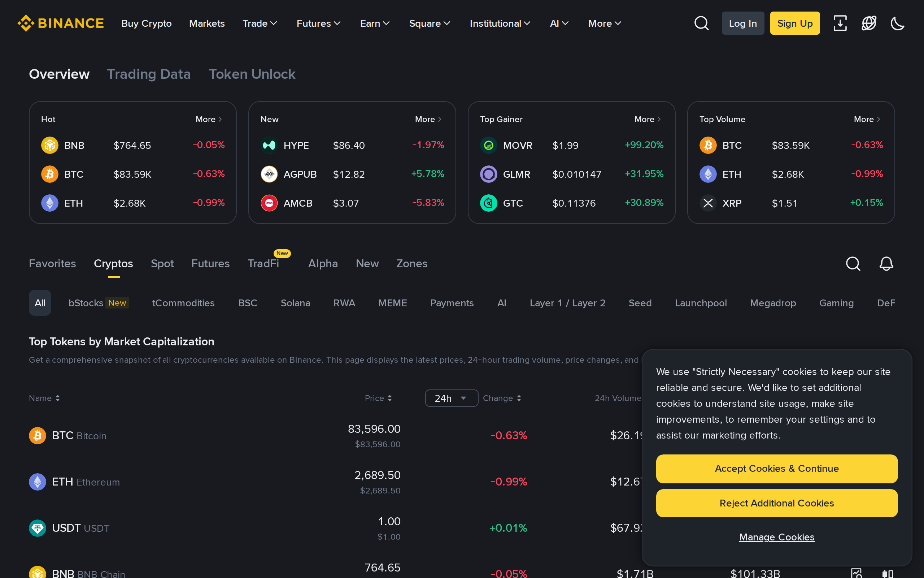Expand the Institutional menu

click(x=500, y=23)
